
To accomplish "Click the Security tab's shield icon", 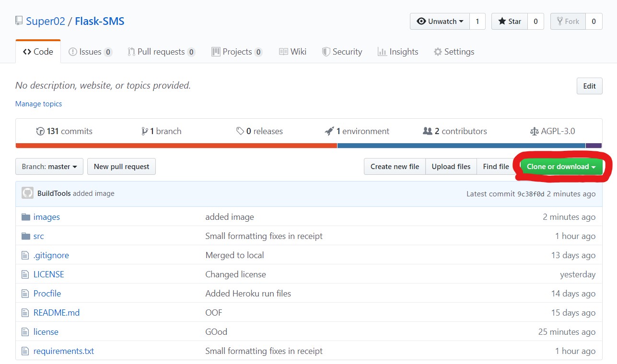I will click(x=326, y=52).
